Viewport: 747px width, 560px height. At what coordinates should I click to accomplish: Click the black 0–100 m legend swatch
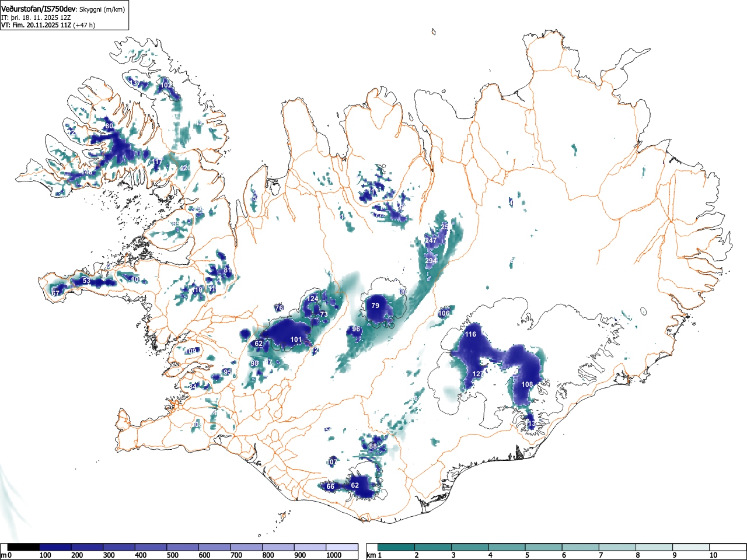pyautogui.click(x=24, y=547)
